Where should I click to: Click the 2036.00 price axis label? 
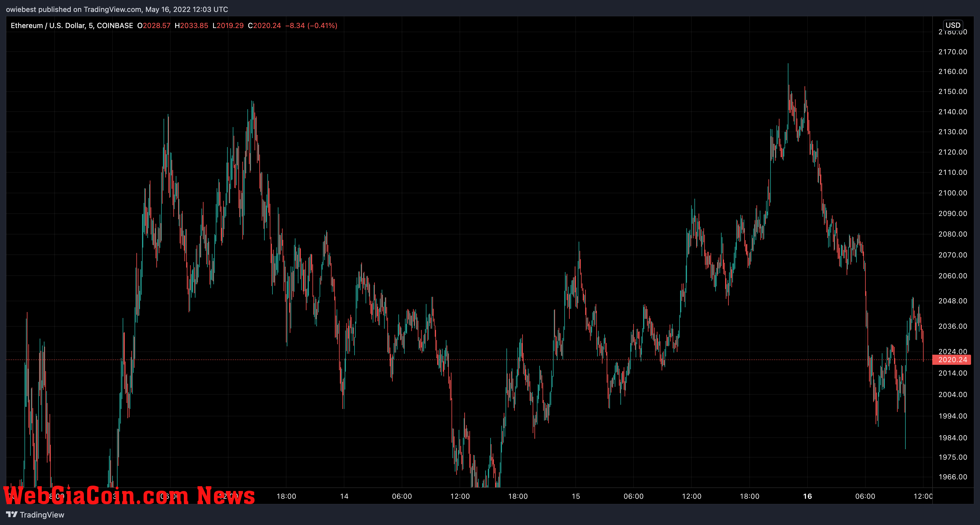coord(953,327)
